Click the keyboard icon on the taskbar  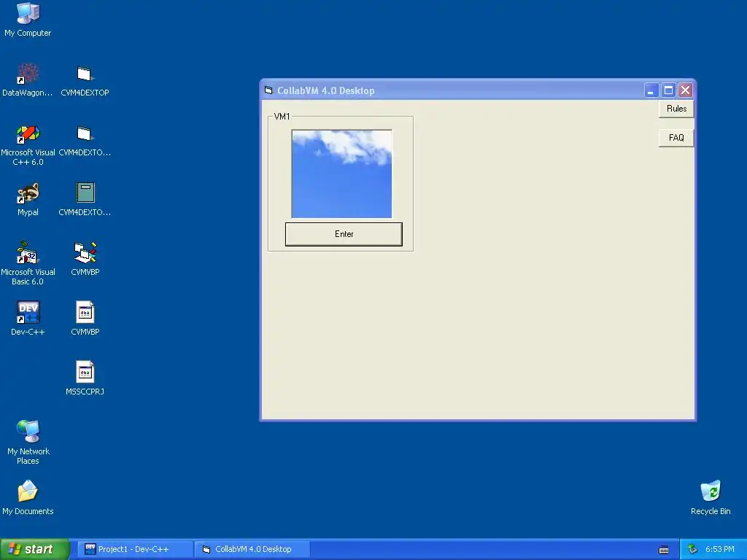click(664, 550)
